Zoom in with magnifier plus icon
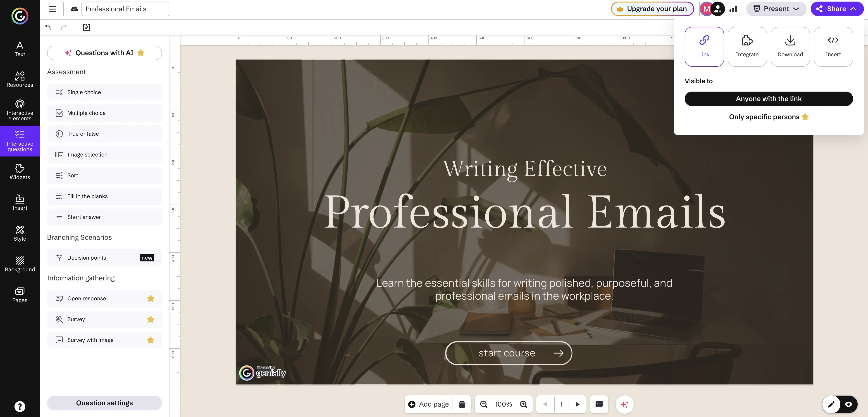This screenshot has height=417, width=868. 523,404
